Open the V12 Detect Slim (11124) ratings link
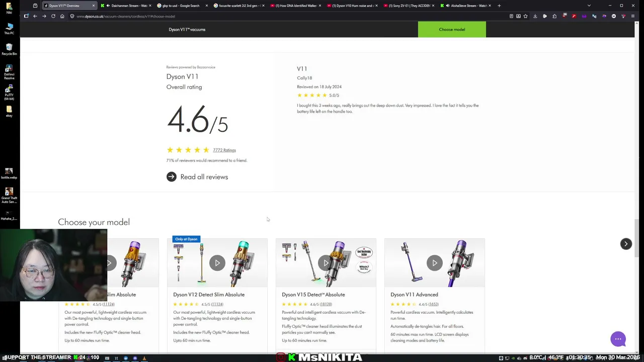 tap(217, 304)
